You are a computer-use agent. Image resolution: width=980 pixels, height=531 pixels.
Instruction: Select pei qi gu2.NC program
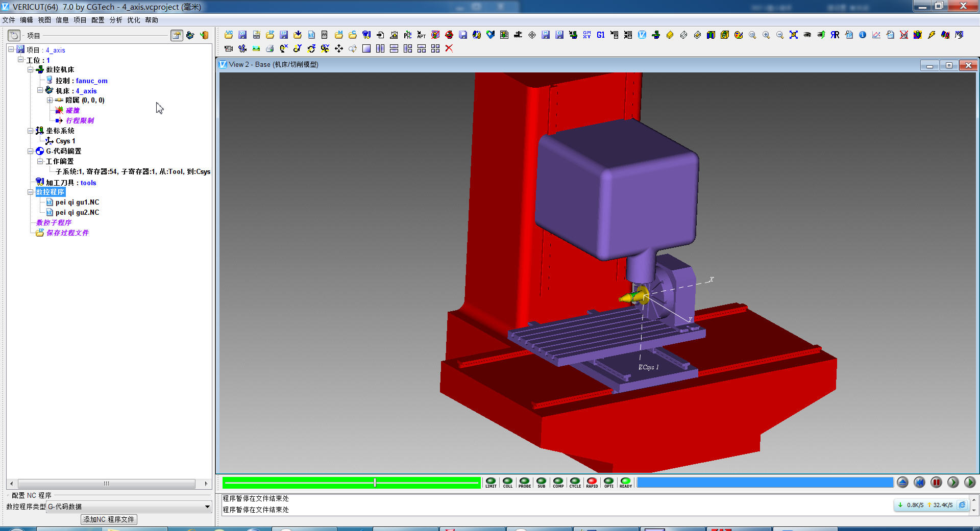pyautogui.click(x=77, y=212)
